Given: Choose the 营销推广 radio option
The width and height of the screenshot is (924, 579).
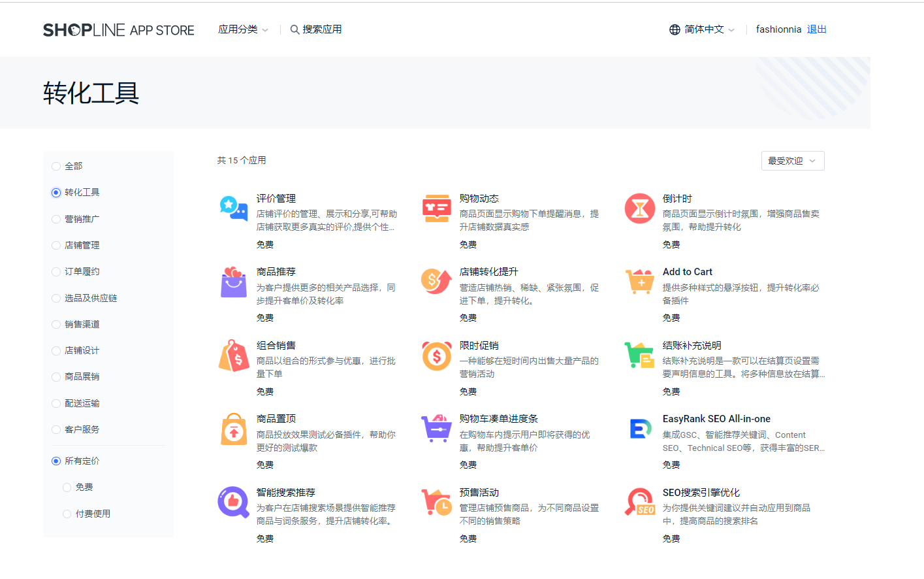Looking at the screenshot, I should (x=56, y=220).
